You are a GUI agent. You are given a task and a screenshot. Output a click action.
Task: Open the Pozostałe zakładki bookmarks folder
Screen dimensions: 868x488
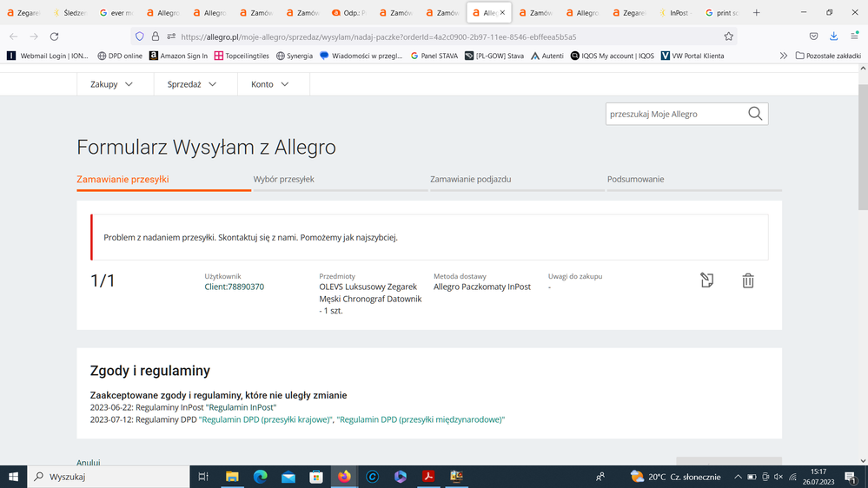point(828,56)
